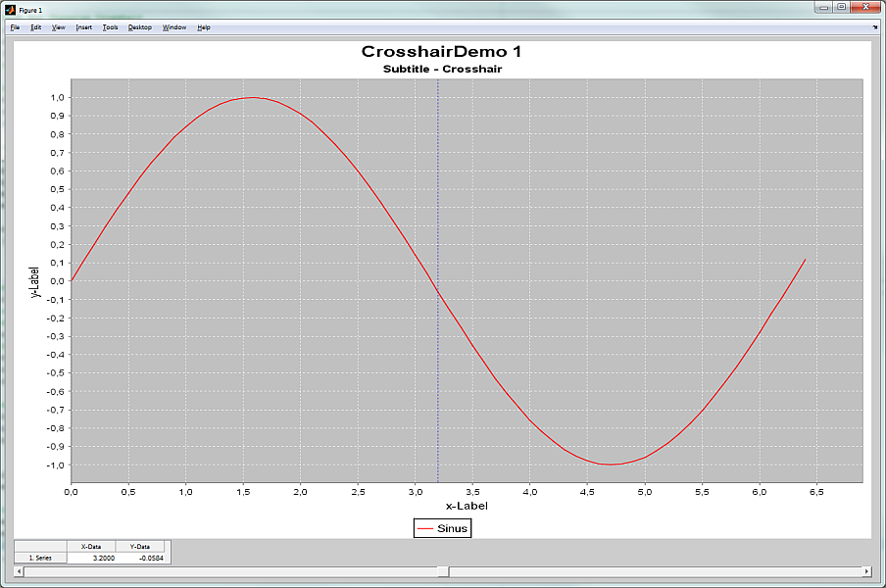
Task: Open the View menu
Action: pyautogui.click(x=58, y=27)
